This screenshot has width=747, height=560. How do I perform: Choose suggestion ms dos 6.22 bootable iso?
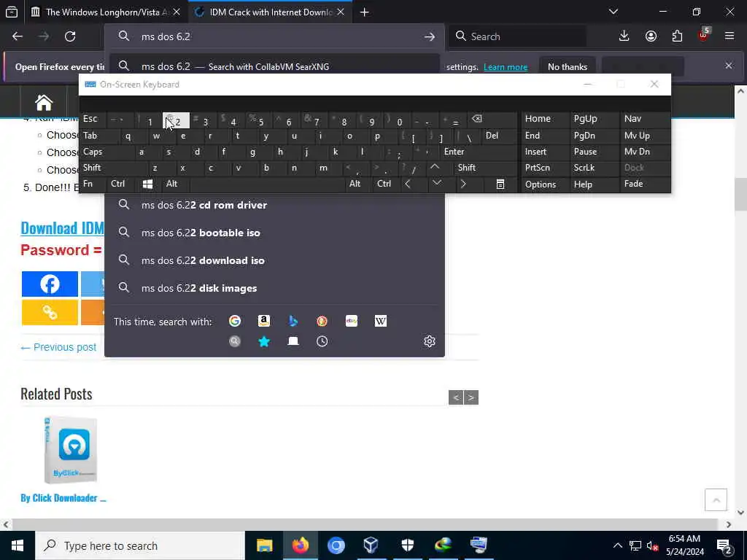tap(274, 233)
